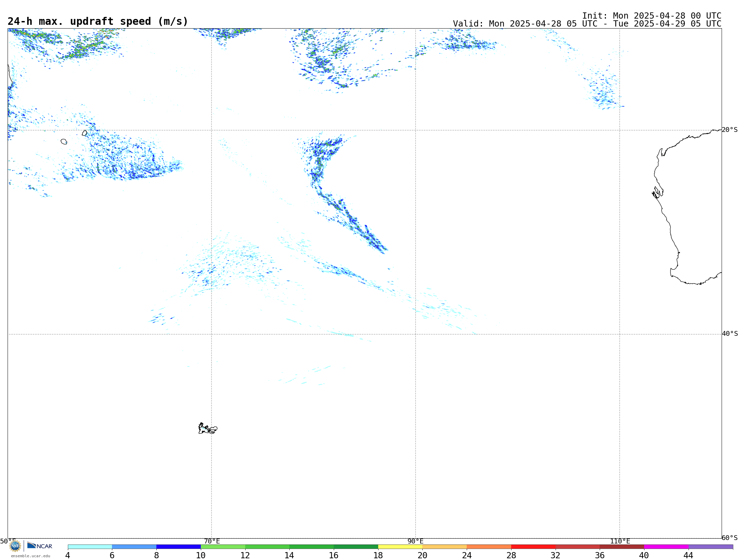This screenshot has height=560, width=744.
Task: Click the 70°E longitude label
Action: 212,541
